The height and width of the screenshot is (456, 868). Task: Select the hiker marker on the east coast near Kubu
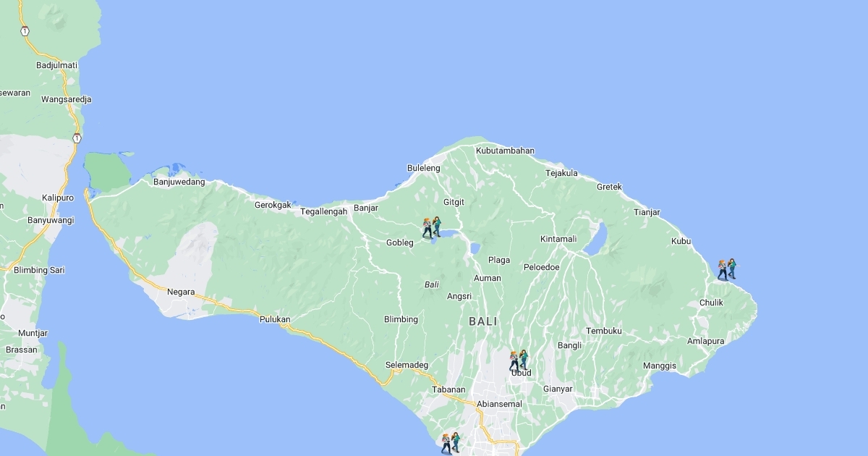point(726,269)
